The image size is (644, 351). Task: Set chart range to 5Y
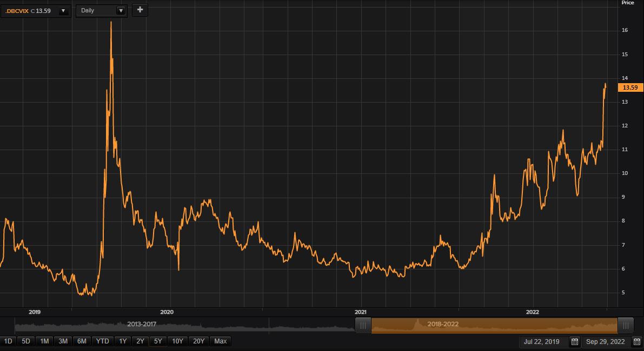(158, 341)
